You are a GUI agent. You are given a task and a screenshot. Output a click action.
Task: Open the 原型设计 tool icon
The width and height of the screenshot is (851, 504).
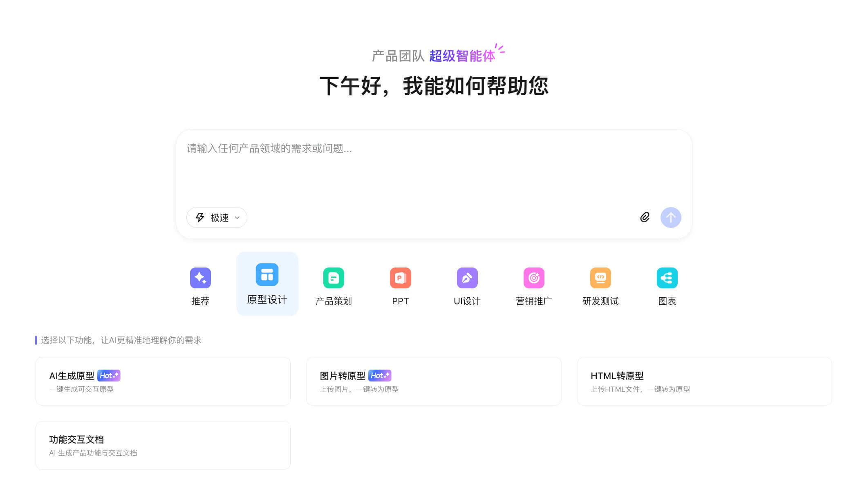pyautogui.click(x=267, y=275)
